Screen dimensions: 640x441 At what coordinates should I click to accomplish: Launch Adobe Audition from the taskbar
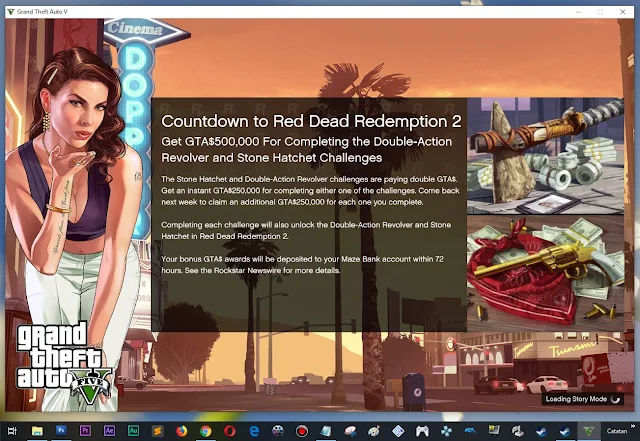pos(133,431)
